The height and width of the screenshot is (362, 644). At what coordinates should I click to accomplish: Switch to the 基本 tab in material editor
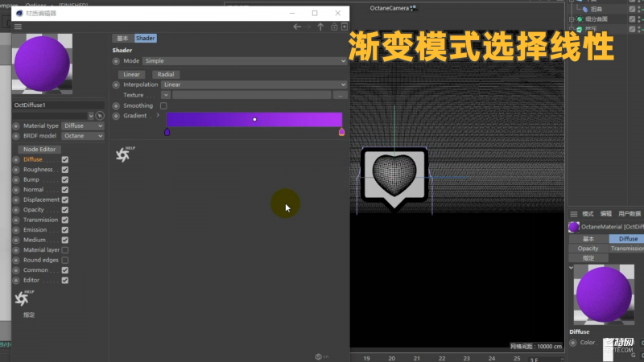122,38
